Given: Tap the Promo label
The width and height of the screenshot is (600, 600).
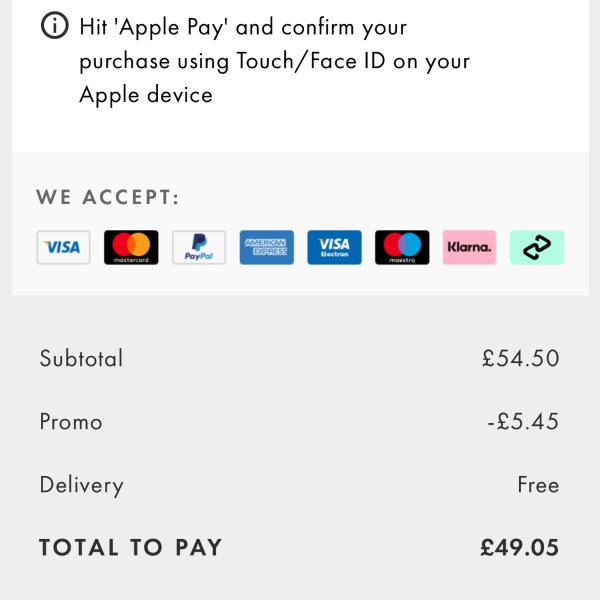Looking at the screenshot, I should (71, 422).
